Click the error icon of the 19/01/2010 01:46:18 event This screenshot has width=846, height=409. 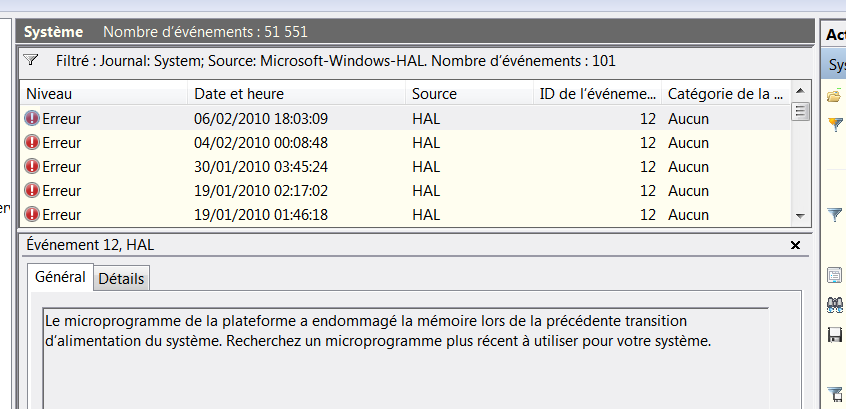(33, 215)
